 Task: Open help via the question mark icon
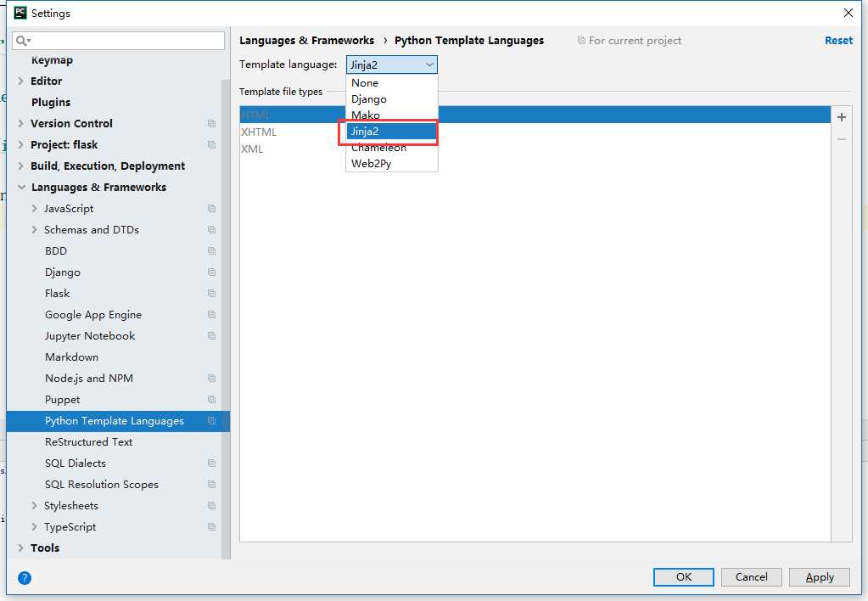(25, 578)
